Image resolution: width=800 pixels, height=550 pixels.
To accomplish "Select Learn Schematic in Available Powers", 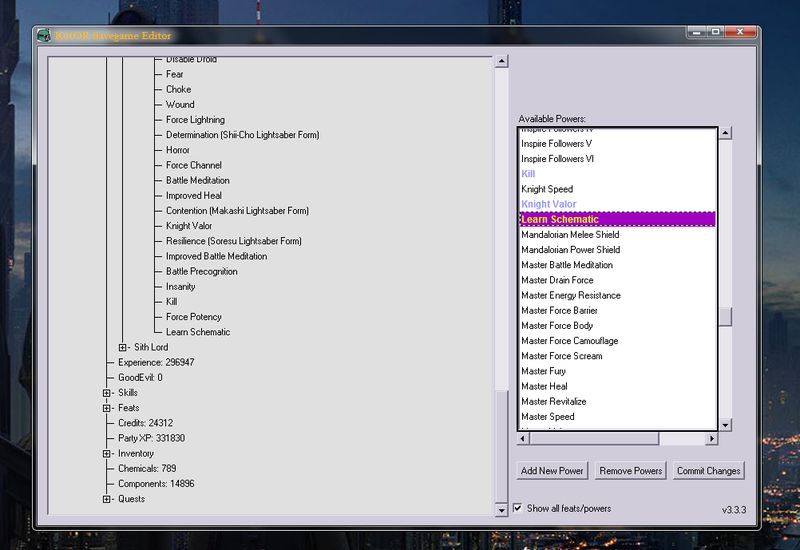I will tap(560, 219).
